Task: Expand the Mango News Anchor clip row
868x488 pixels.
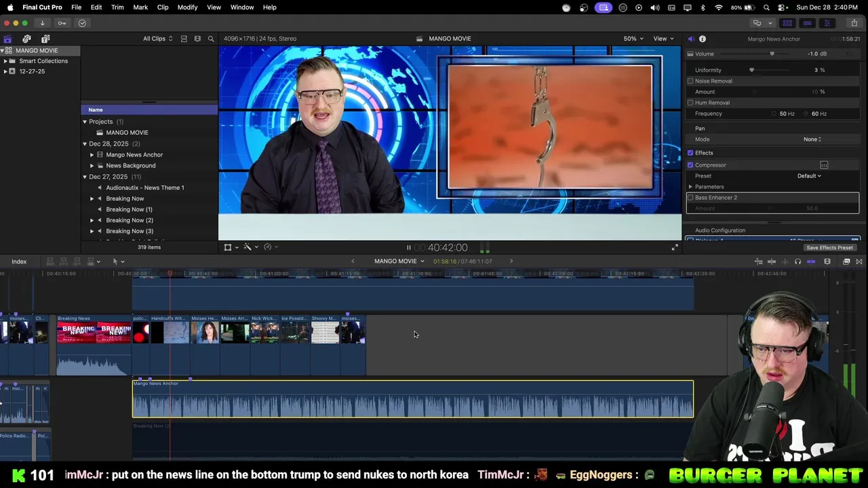Action: tap(92, 155)
